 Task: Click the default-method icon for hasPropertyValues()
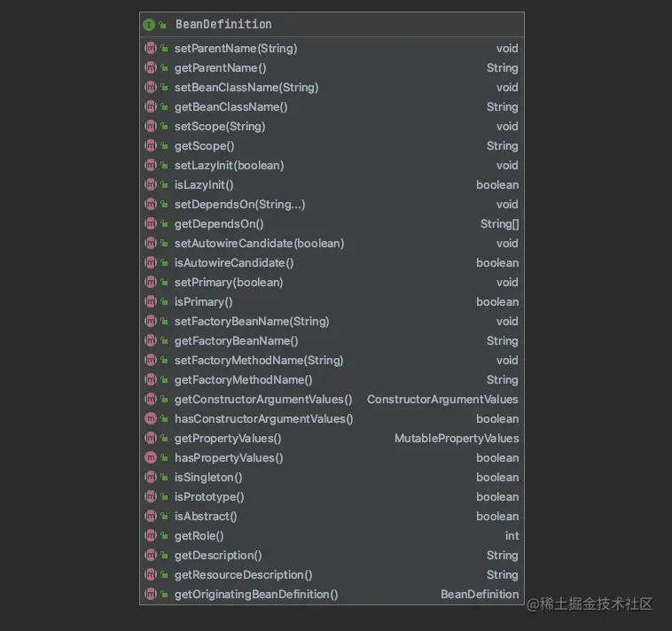(151, 457)
